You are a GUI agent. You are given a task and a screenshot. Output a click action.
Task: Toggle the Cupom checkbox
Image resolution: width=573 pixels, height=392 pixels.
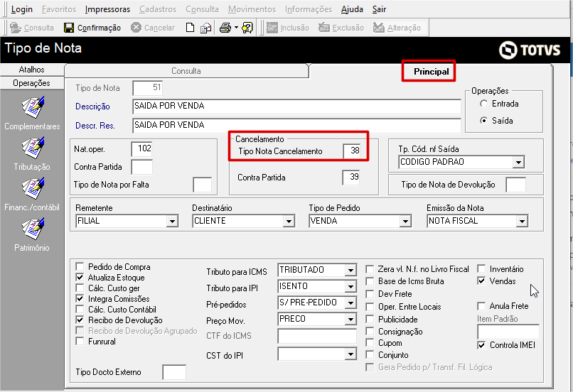pyautogui.click(x=370, y=343)
